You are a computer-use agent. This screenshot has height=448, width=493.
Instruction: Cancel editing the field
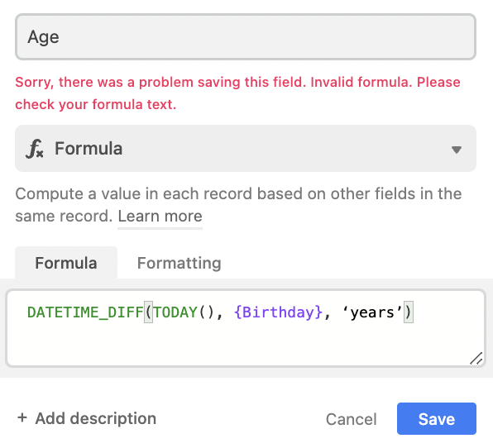click(x=351, y=419)
